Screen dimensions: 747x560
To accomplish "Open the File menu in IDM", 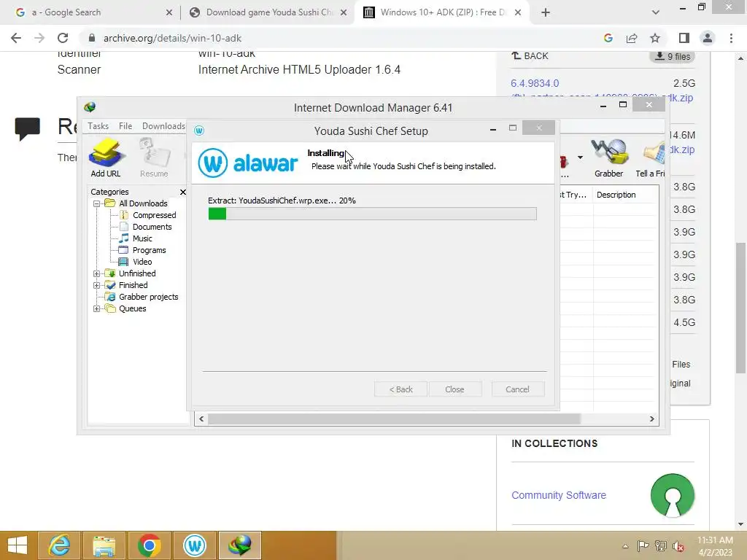I will click(125, 125).
